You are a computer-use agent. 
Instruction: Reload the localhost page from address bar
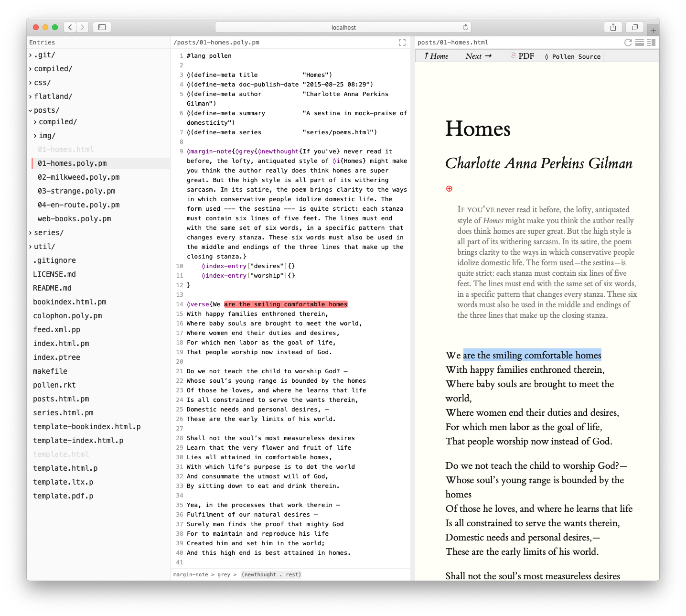465,27
